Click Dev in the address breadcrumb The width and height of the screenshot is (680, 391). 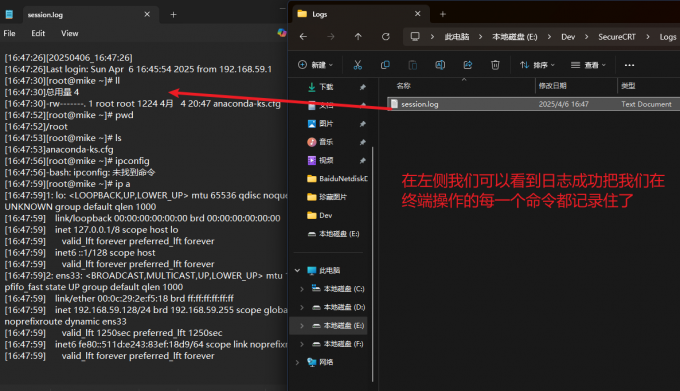(x=568, y=37)
